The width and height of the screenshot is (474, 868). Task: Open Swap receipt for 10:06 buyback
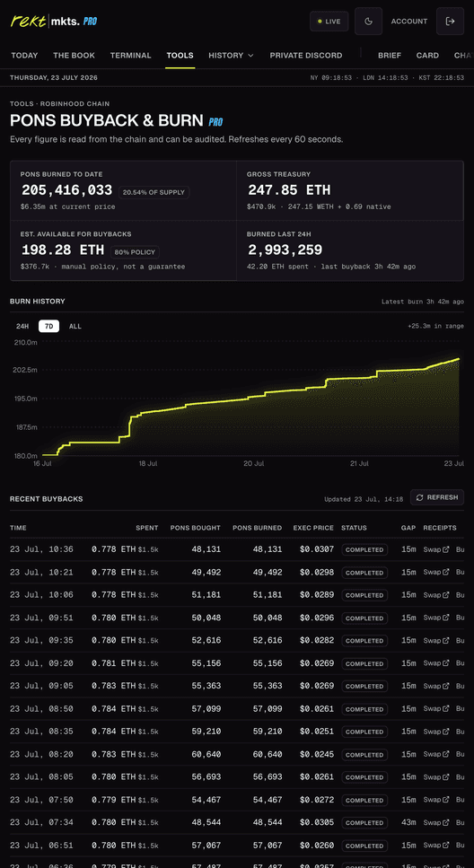[x=436, y=595]
